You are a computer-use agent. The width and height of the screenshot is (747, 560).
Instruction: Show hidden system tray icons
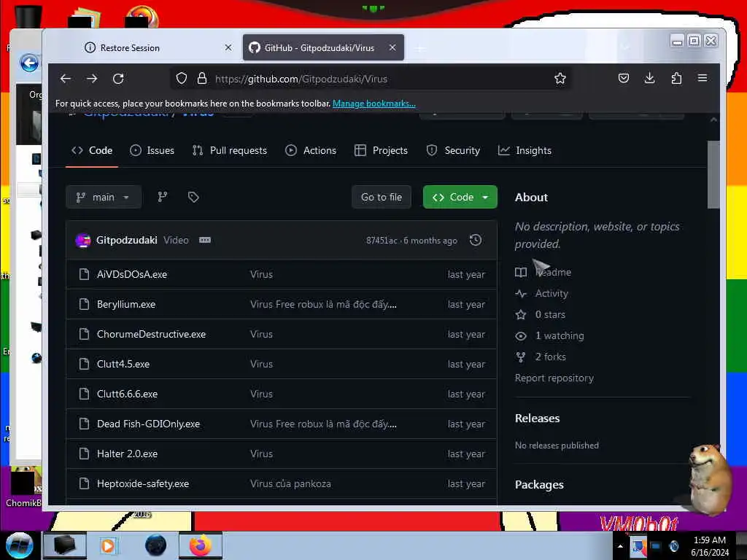click(620, 546)
